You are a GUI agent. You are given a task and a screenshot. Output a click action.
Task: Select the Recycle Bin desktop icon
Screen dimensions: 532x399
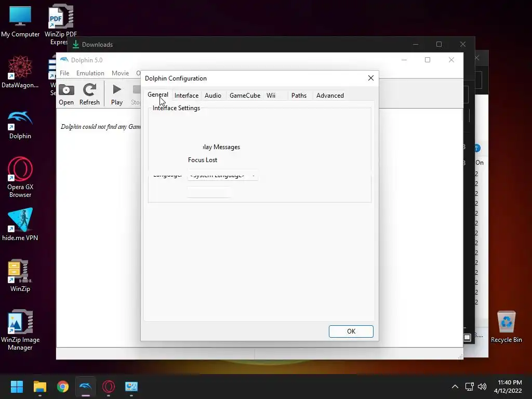point(506,327)
